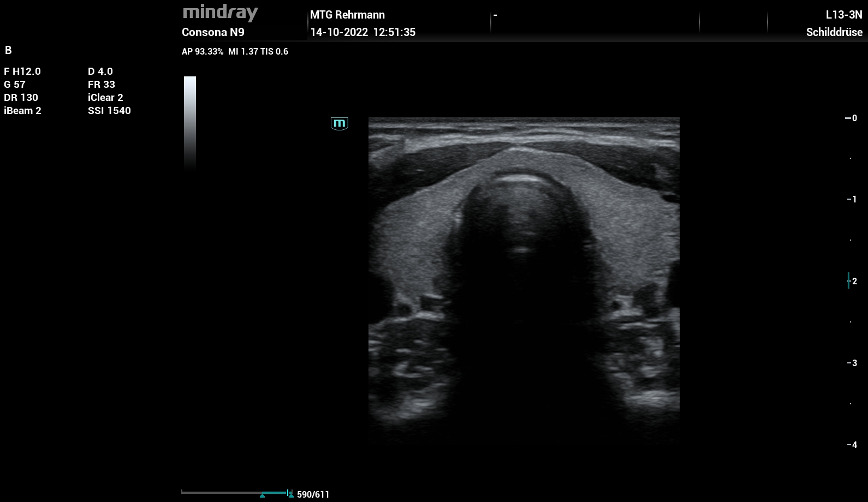Click the grayscale bar on the left

[190, 123]
